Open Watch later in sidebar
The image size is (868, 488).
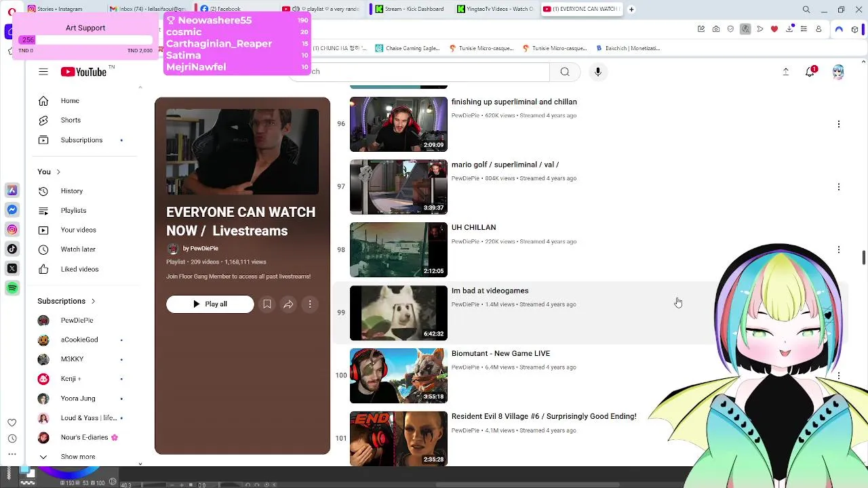tap(85, 249)
